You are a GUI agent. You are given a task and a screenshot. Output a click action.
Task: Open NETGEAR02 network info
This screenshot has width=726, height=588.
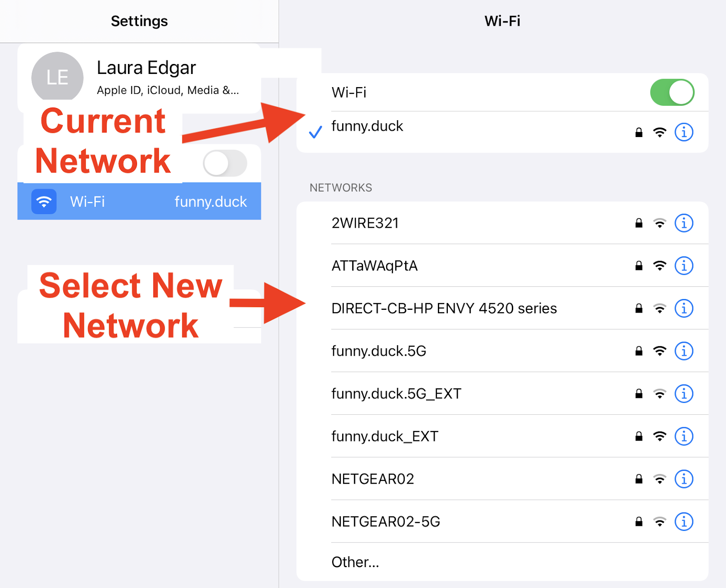(684, 479)
